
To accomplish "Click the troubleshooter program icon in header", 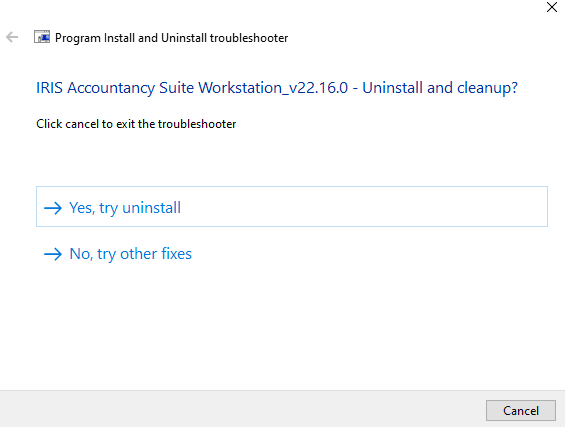I will coord(42,37).
